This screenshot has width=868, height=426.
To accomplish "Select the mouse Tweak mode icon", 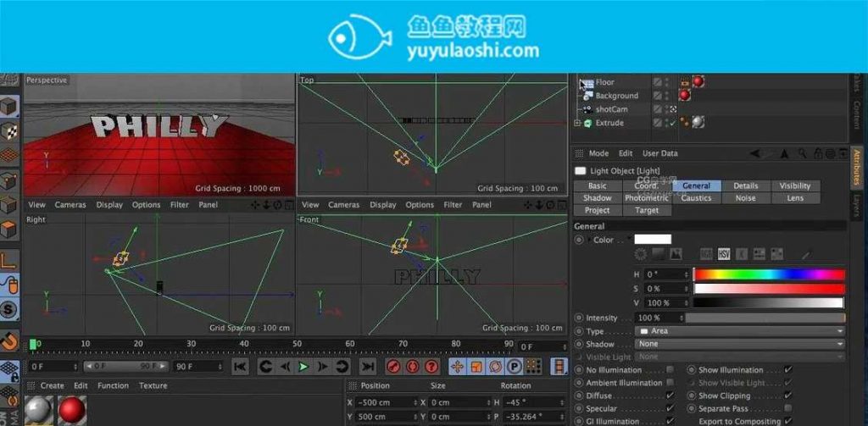I will [x=9, y=285].
